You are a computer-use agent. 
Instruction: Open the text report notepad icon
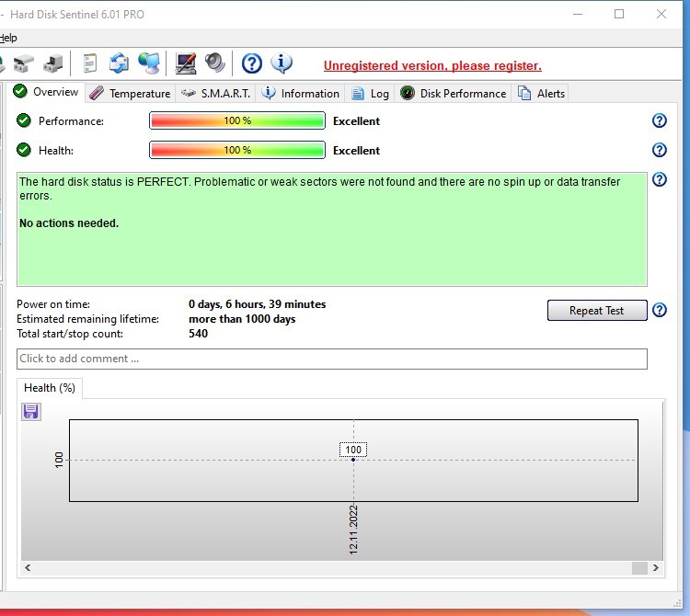pyautogui.click(x=90, y=63)
